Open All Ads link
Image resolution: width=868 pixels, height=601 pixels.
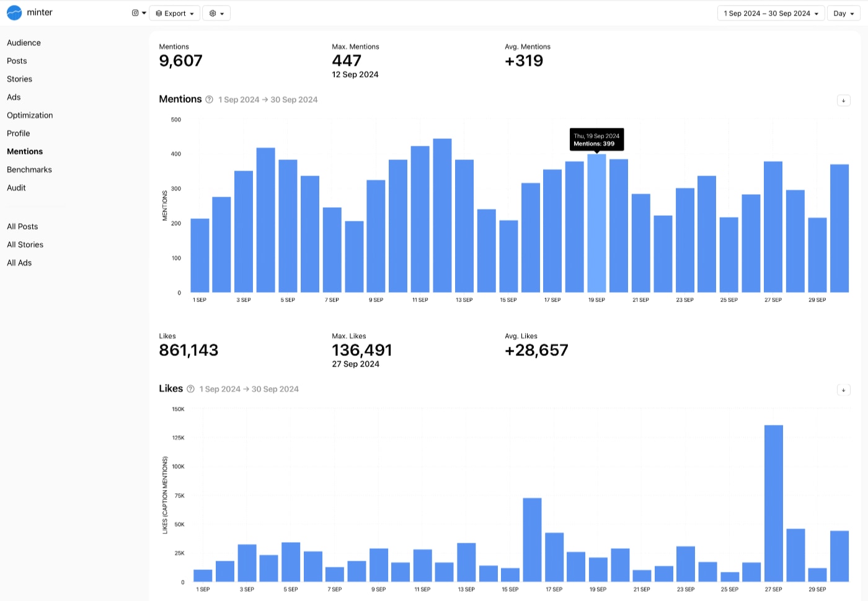[x=19, y=262]
